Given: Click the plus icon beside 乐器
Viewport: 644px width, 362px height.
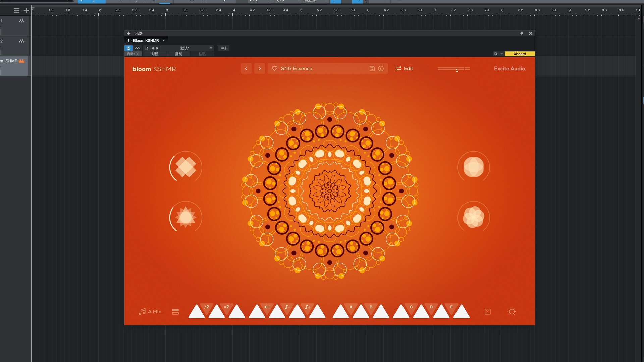Looking at the screenshot, I should point(129,33).
